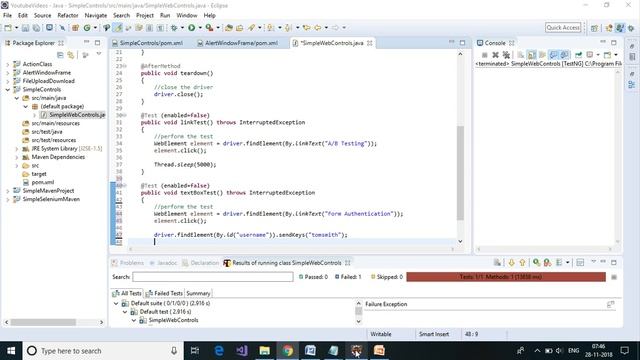The image size is (640, 360).
Task: Click the Debug bug icon in toolbar
Action: (x=174, y=28)
